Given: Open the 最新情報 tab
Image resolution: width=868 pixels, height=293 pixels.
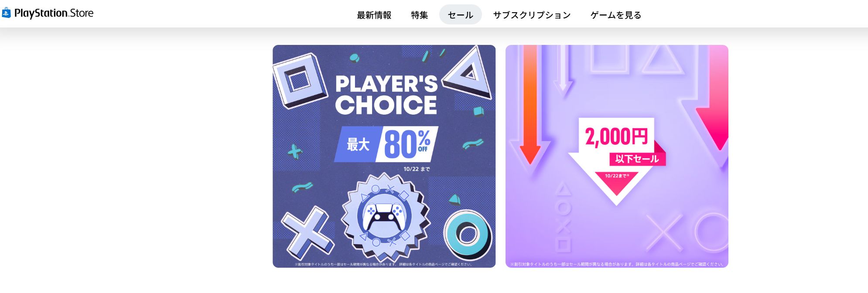Looking at the screenshot, I should pyautogui.click(x=374, y=15).
